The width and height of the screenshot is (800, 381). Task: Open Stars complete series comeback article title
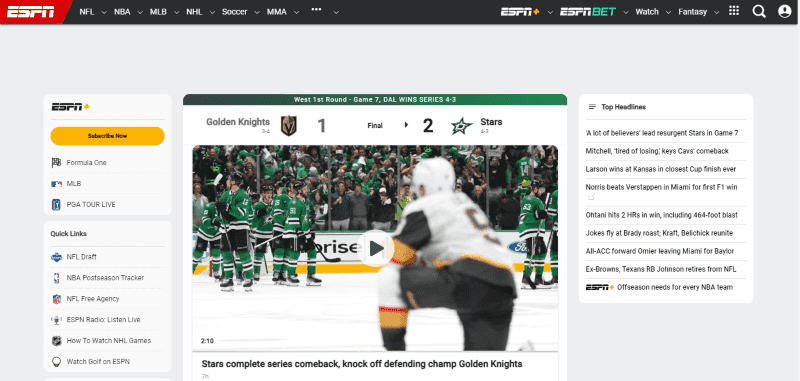point(362,364)
